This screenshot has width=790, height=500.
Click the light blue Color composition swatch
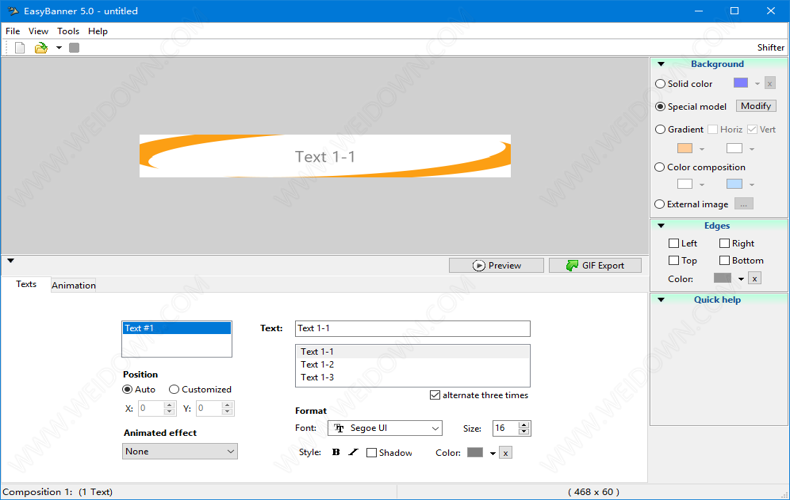tap(734, 184)
